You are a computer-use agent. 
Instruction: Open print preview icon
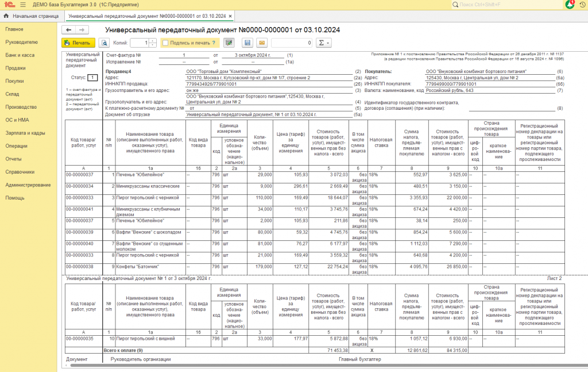[105, 43]
